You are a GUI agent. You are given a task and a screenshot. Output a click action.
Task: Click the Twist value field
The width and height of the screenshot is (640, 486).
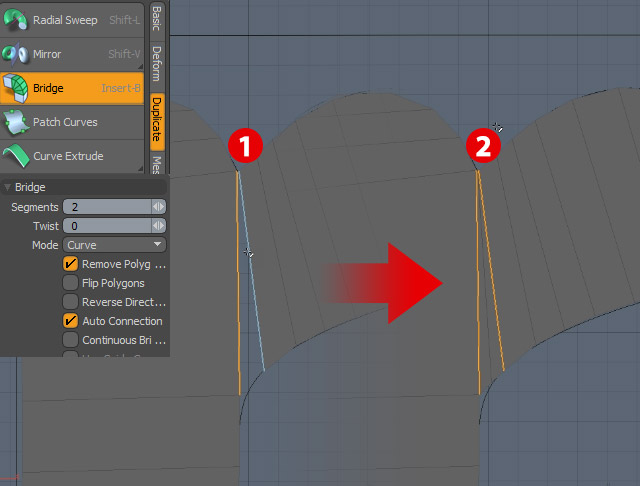pyautogui.click(x=107, y=226)
